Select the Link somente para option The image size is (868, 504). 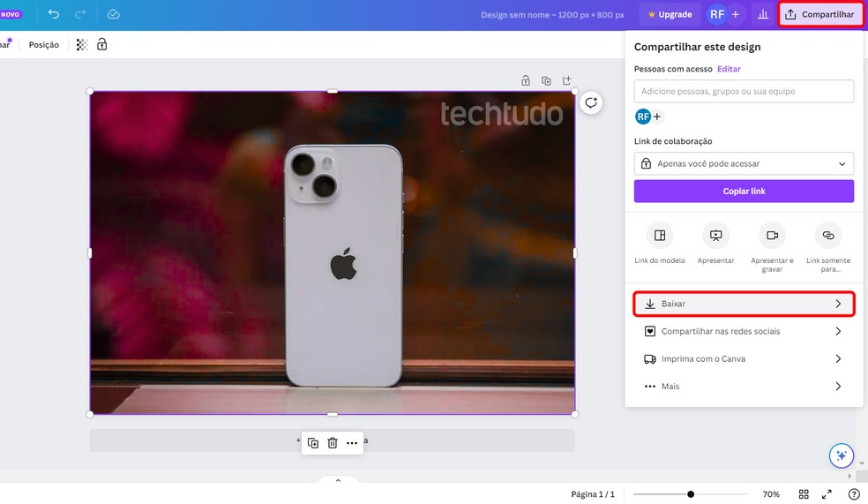(828, 247)
